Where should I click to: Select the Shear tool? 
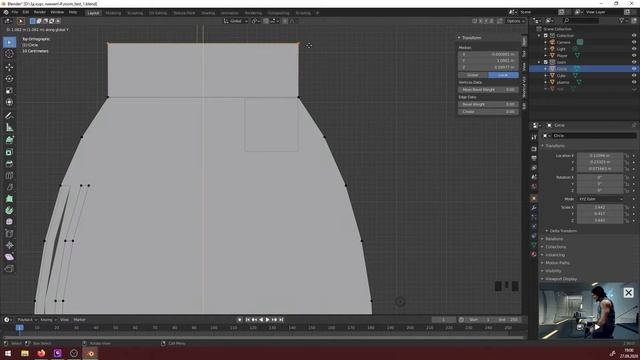(x=9, y=257)
